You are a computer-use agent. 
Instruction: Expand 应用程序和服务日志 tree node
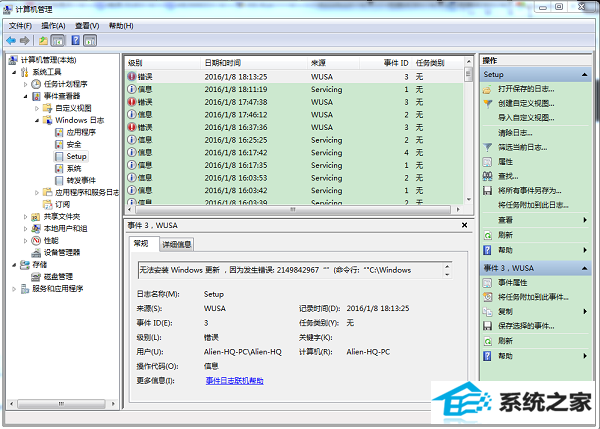37,192
